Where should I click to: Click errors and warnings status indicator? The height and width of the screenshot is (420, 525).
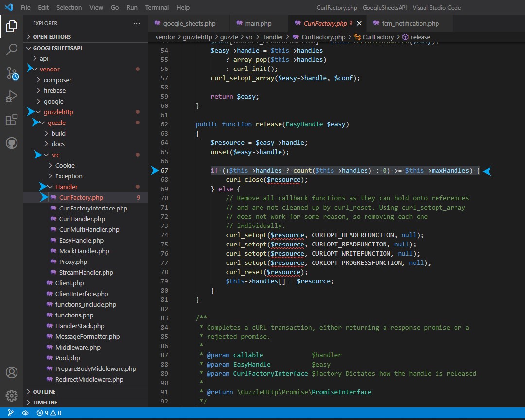[49, 413]
